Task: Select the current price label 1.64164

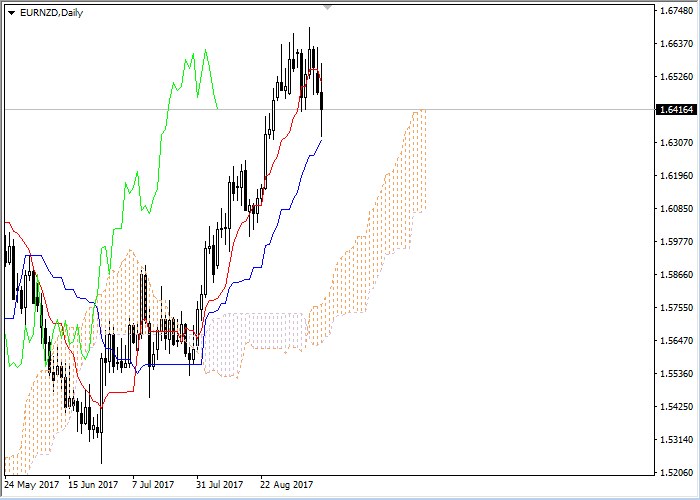Action: 676,109
